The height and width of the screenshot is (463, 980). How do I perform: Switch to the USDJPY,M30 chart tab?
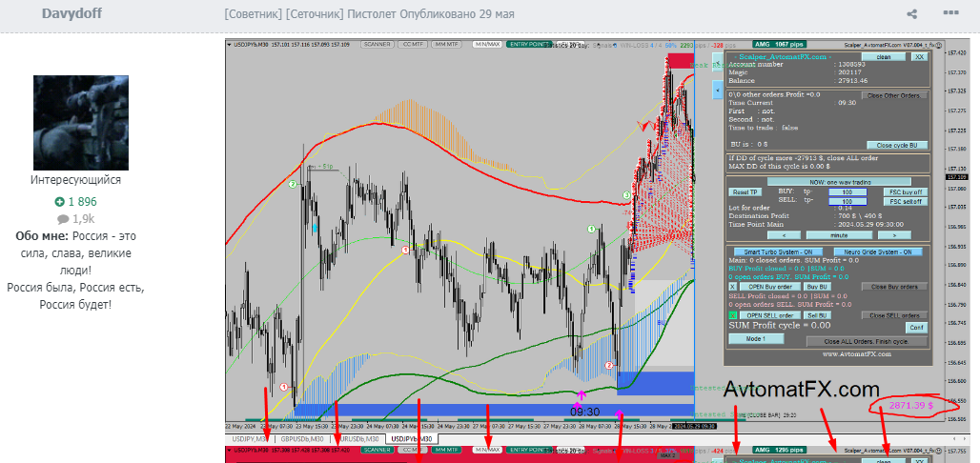click(x=250, y=438)
